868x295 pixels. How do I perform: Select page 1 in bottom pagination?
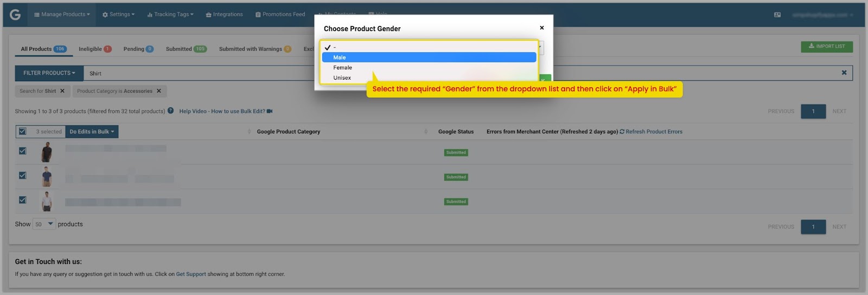813,227
